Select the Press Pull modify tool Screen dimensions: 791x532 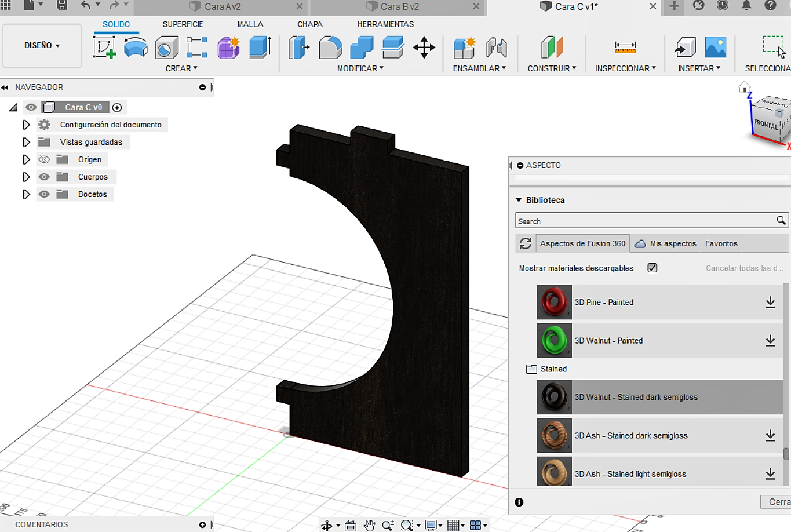click(x=299, y=48)
